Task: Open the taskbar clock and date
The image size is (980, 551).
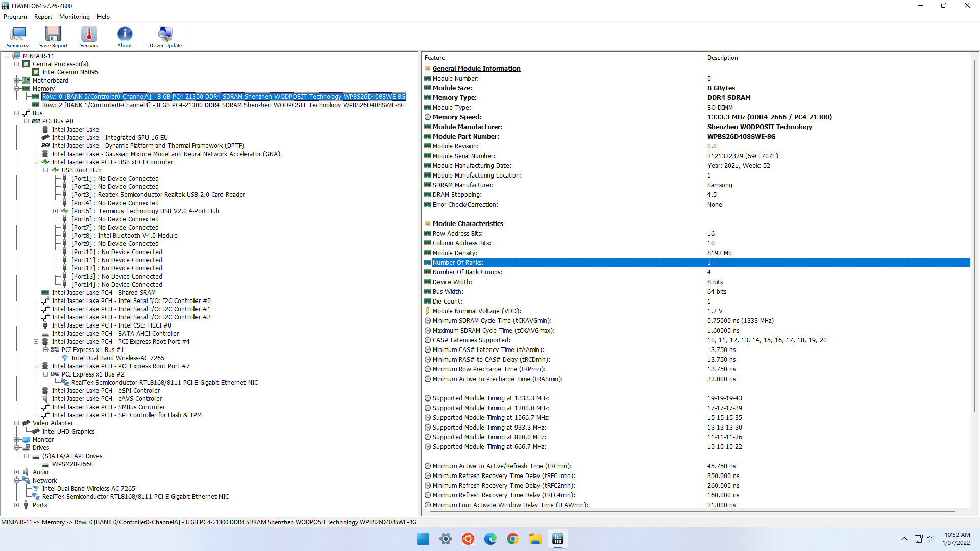Action: point(957,539)
